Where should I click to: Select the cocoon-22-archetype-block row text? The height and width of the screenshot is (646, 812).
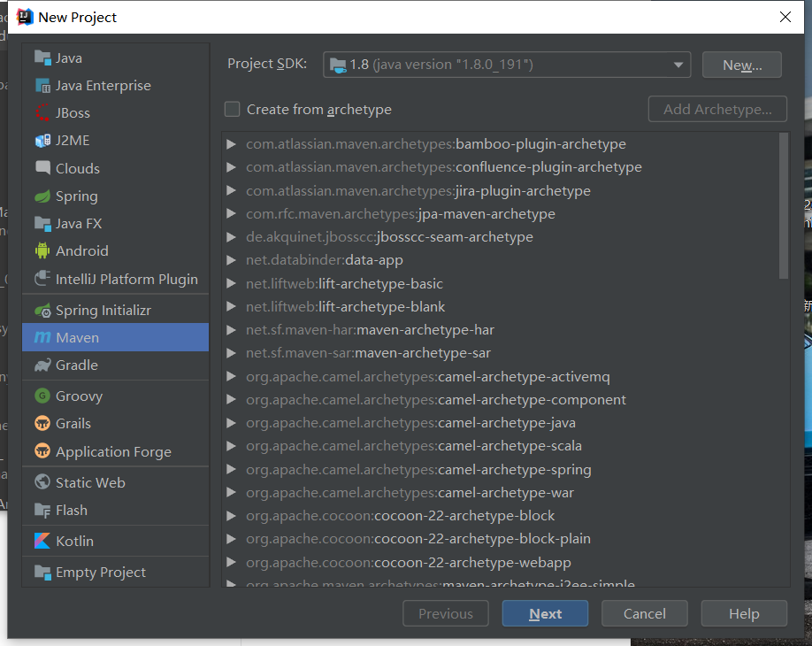coord(401,516)
